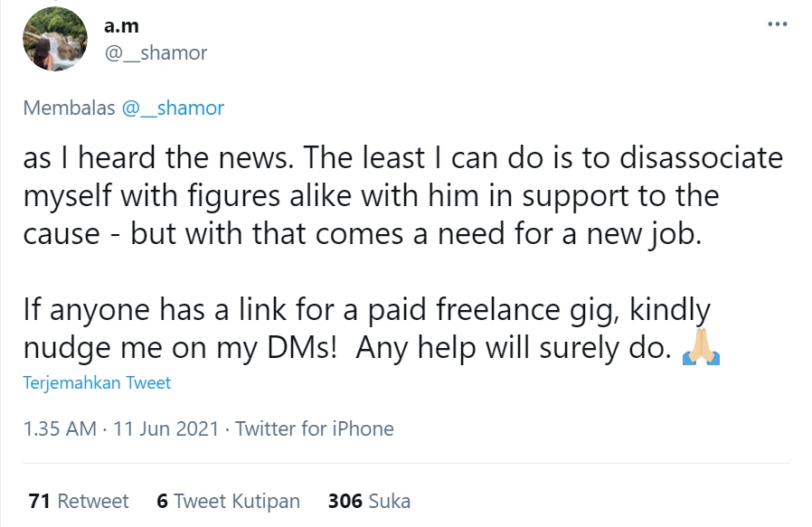
Task: Click the Terjemahkan Tweet link
Action: click(97, 382)
